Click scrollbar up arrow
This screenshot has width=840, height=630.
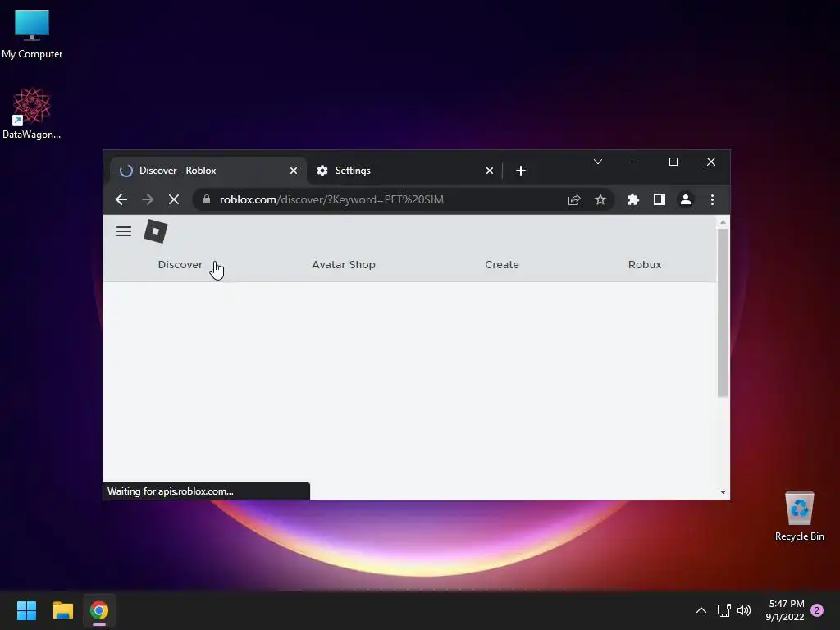point(724,222)
